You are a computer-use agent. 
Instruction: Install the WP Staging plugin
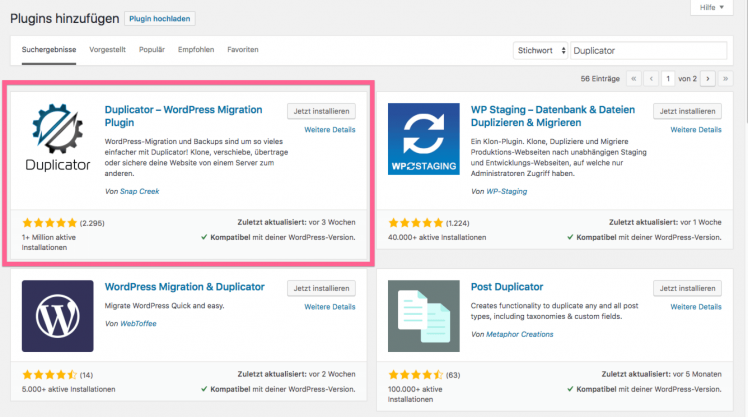687,111
